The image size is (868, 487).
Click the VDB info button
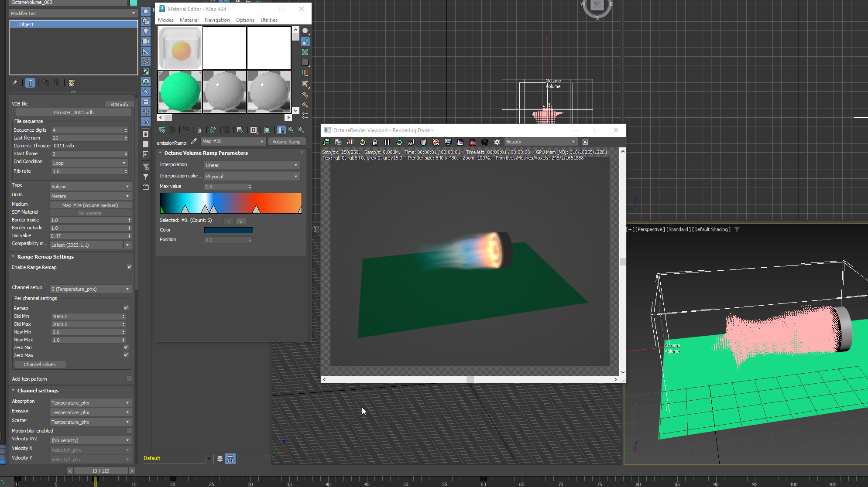[x=119, y=105]
